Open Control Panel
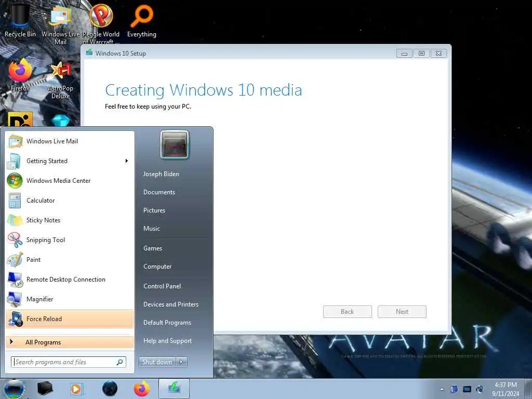Image resolution: width=532 pixels, height=399 pixels. (162, 286)
